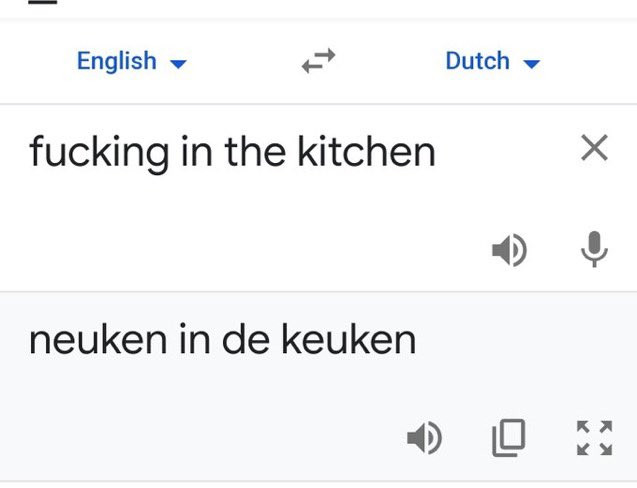The height and width of the screenshot is (488, 637).
Task: Listen to the English source text
Action: (x=509, y=250)
